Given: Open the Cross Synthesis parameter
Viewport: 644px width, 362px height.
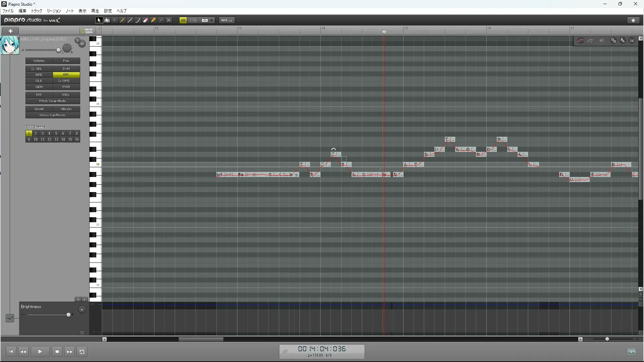Looking at the screenshot, I should pos(53,115).
